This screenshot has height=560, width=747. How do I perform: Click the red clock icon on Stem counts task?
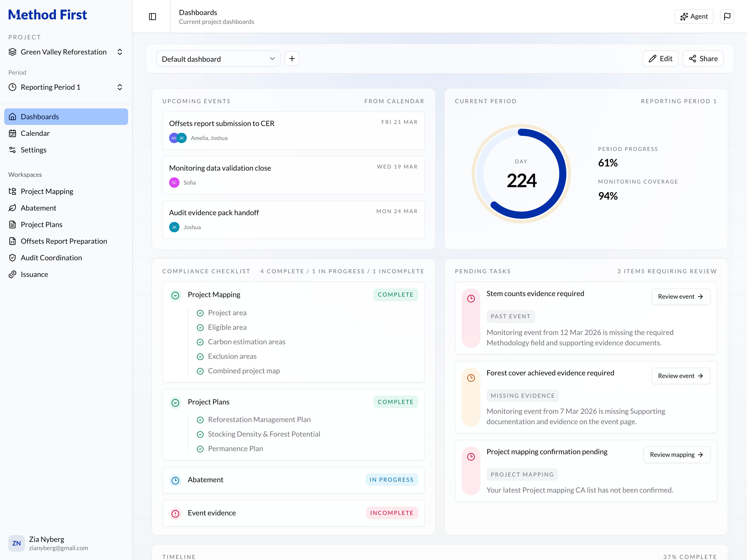pyautogui.click(x=471, y=299)
